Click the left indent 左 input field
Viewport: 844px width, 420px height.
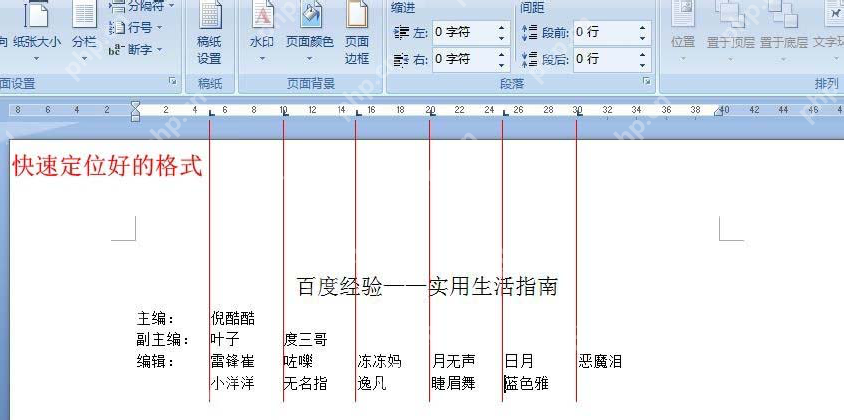(x=463, y=33)
